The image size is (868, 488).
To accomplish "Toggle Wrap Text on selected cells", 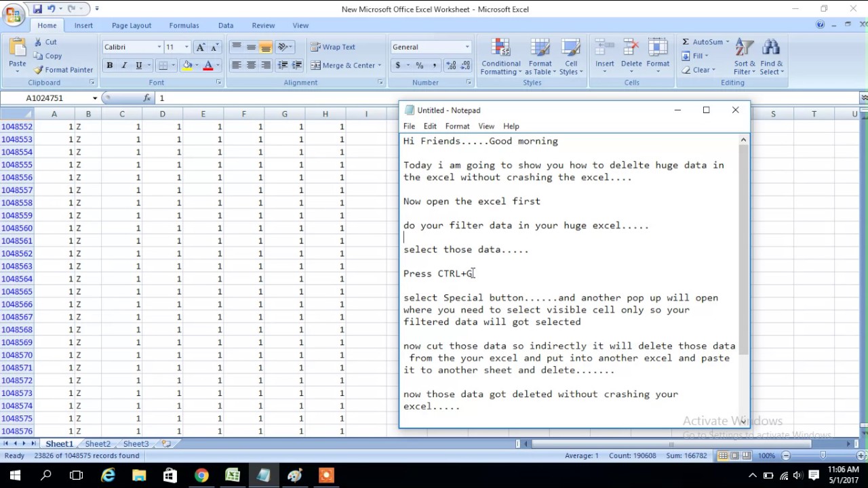I will pos(333,47).
